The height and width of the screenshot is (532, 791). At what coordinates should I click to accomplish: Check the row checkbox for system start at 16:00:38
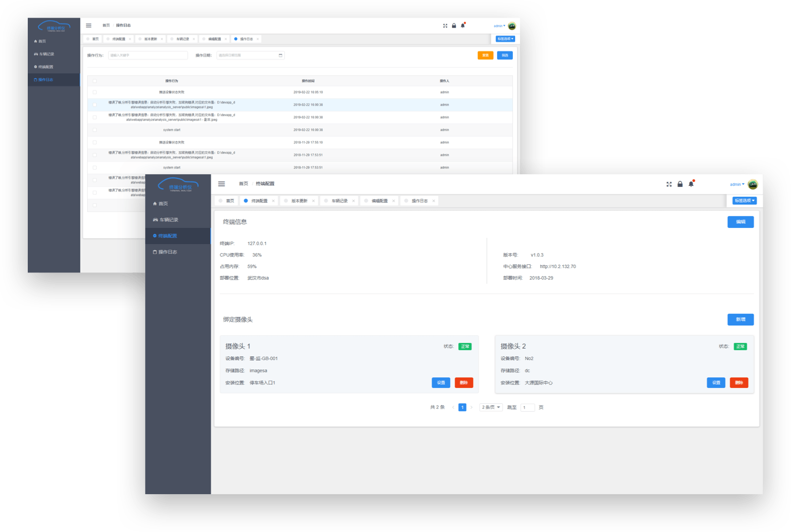click(x=95, y=130)
